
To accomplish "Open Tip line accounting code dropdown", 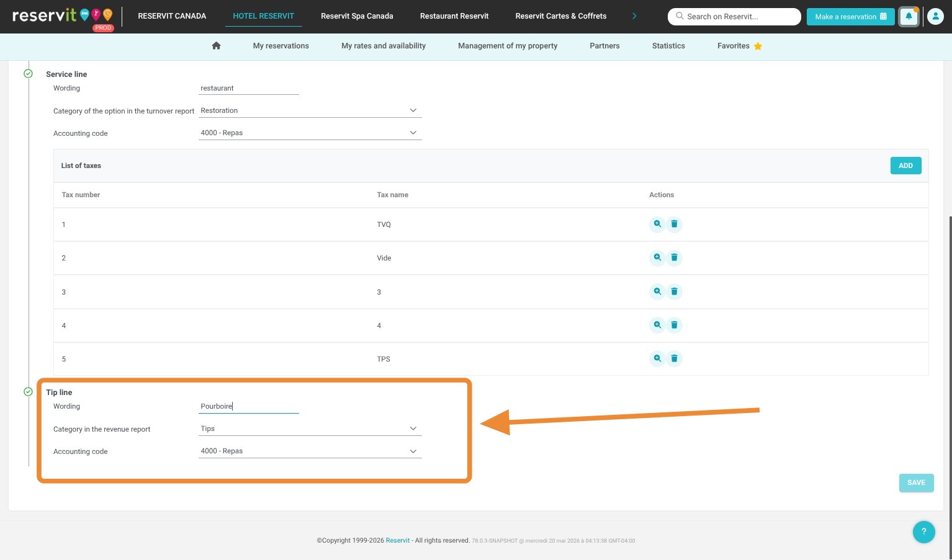I will 310,451.
